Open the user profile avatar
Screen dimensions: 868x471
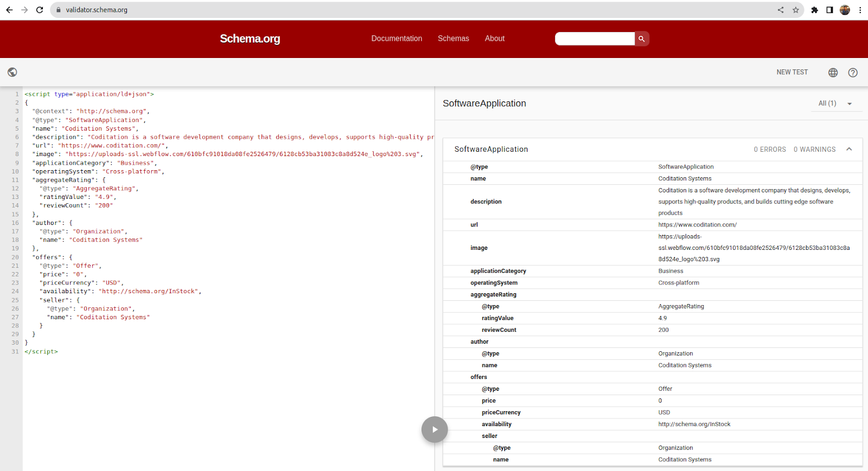[845, 10]
